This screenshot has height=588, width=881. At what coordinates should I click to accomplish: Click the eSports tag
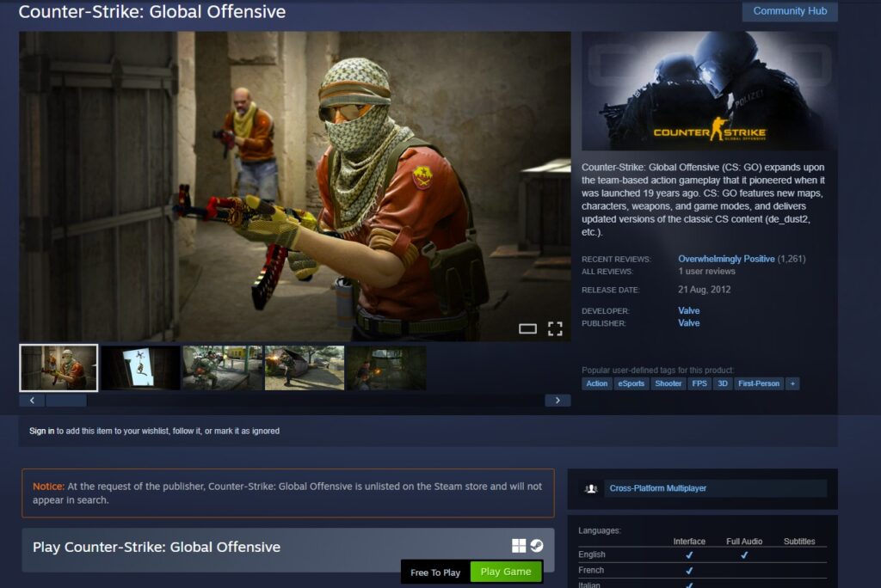click(631, 383)
